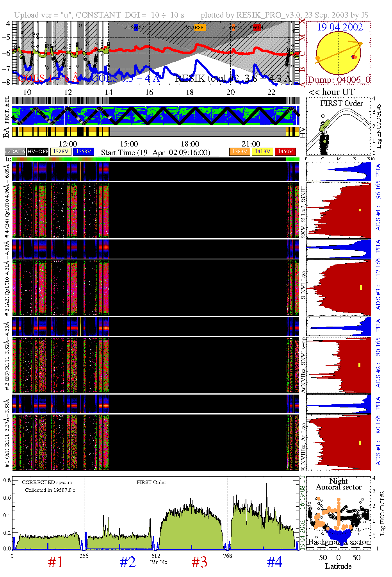Click the yellow solar disk image

click(x=338, y=53)
